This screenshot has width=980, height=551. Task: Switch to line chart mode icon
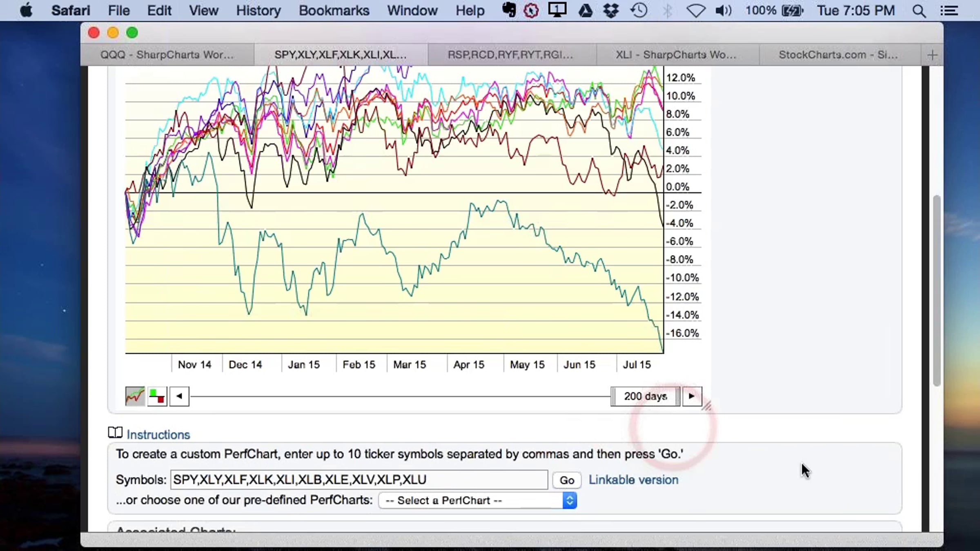(135, 396)
